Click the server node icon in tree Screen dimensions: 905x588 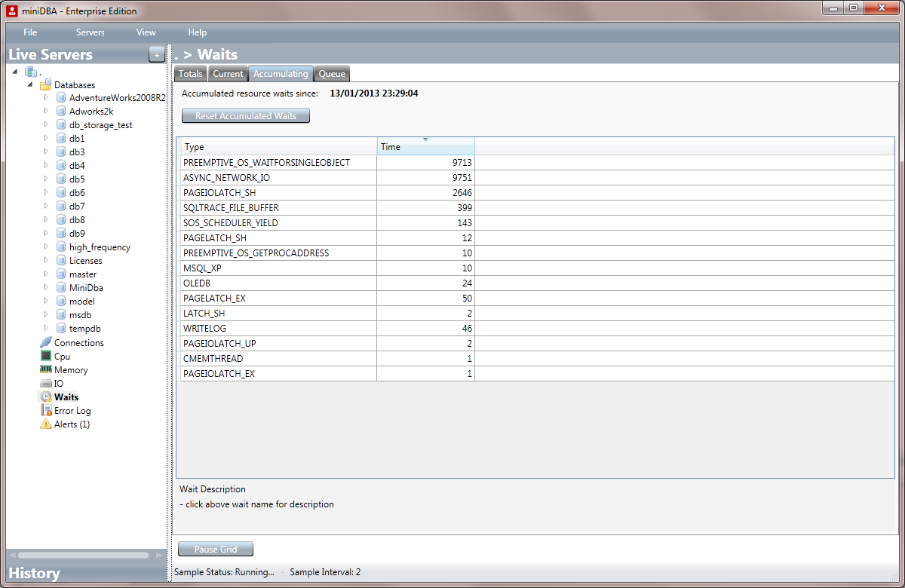31,72
